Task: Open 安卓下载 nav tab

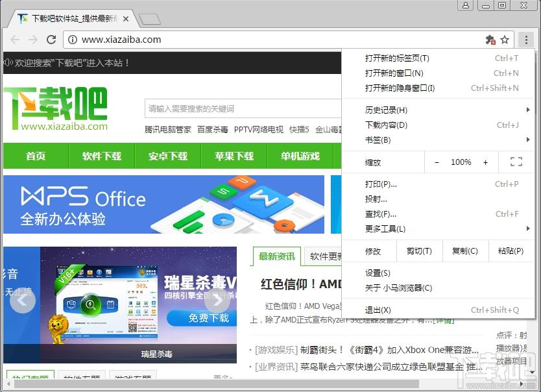Action: point(168,156)
